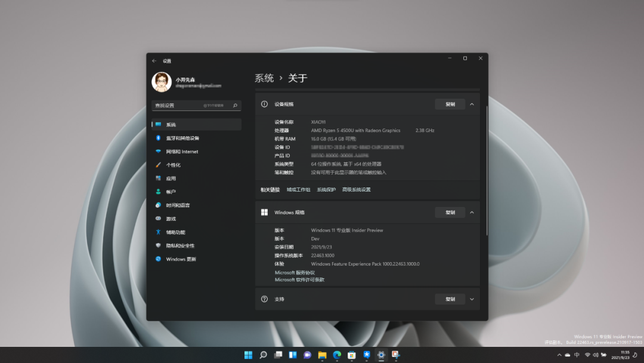
Task: Click the user avatar picture
Action: (x=162, y=82)
